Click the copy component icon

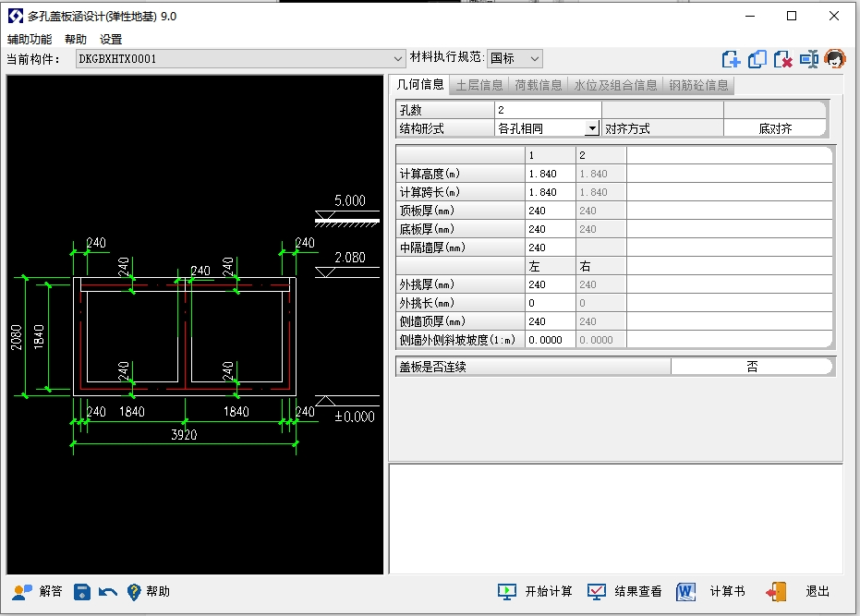pos(757,59)
